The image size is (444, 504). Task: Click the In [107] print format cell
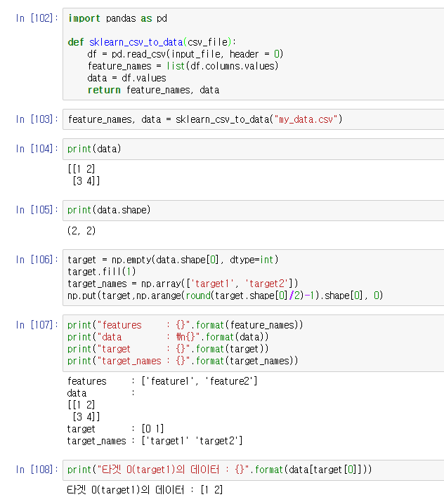click(x=254, y=343)
